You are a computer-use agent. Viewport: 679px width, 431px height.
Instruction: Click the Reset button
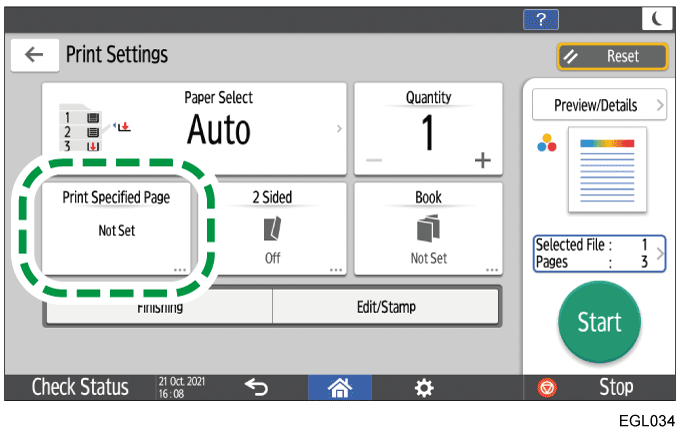612,57
